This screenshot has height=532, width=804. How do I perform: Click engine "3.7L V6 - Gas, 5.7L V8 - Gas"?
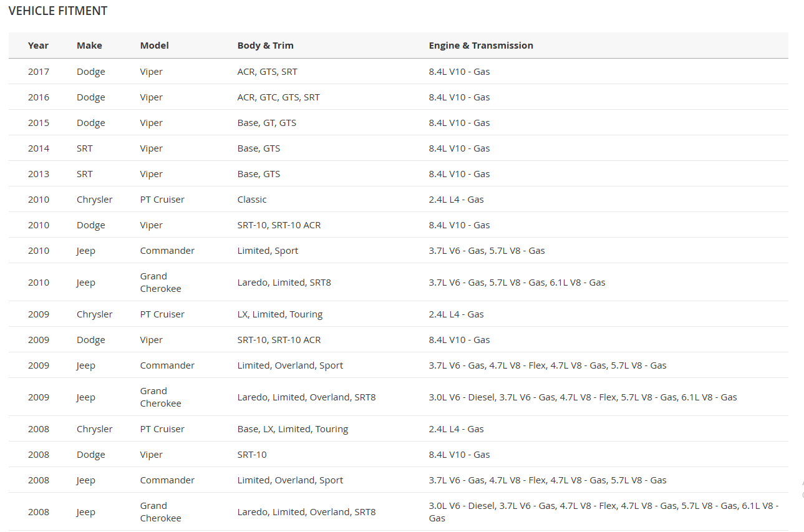pyautogui.click(x=487, y=251)
